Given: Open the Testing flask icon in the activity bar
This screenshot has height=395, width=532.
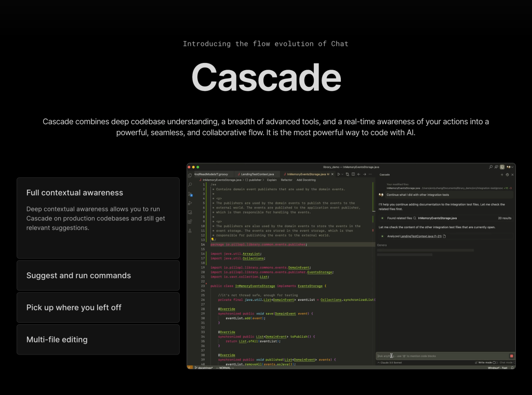Looking at the screenshot, I should [x=190, y=231].
